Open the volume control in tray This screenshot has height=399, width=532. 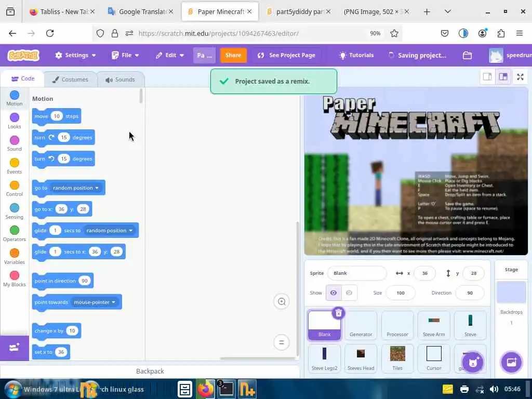495,389
